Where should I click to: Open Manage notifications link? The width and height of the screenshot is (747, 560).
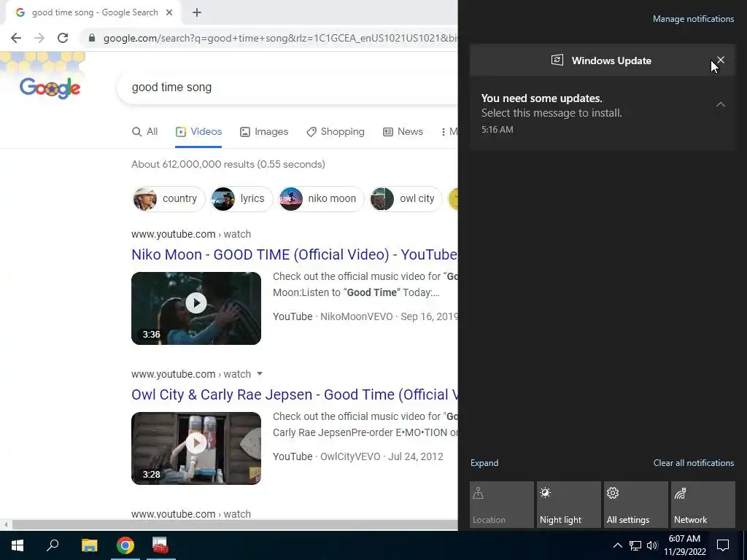pos(693,19)
